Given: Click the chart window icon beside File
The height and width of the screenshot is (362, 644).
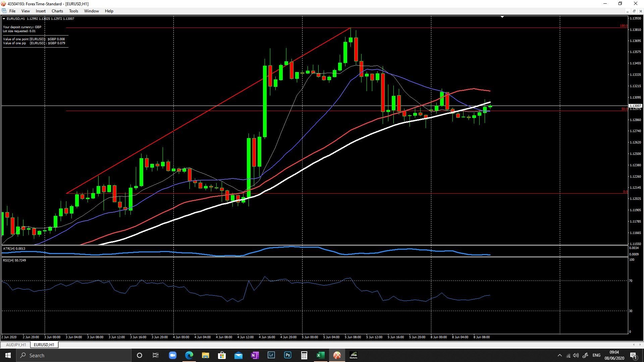Looking at the screenshot, I should 4,11.
